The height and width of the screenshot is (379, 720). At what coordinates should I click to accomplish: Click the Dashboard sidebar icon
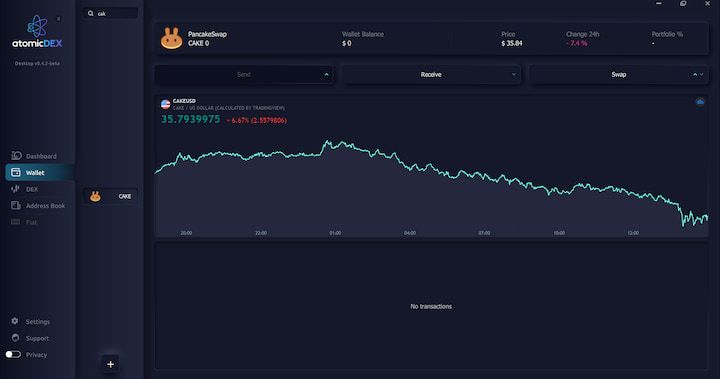[x=16, y=156]
